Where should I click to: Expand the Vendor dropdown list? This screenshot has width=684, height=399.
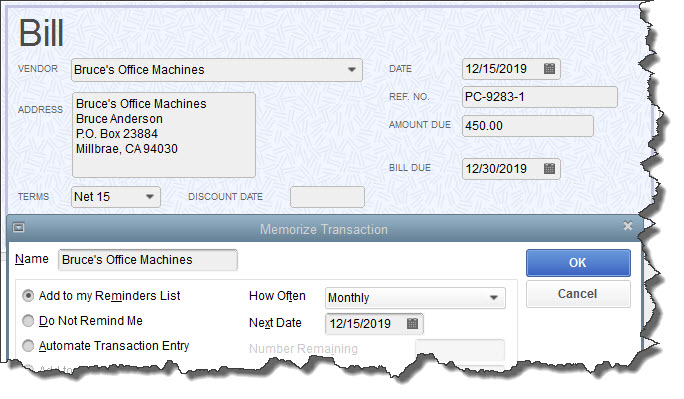pyautogui.click(x=352, y=70)
